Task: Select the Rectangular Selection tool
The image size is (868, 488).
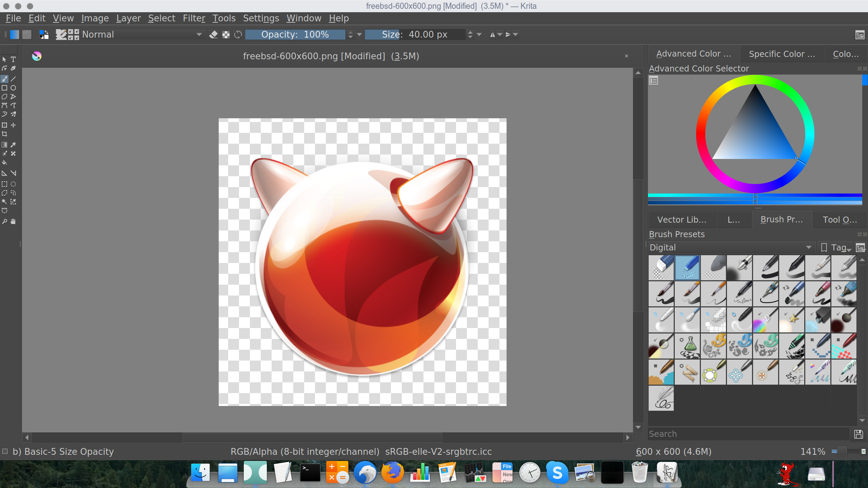Action: 4,184
